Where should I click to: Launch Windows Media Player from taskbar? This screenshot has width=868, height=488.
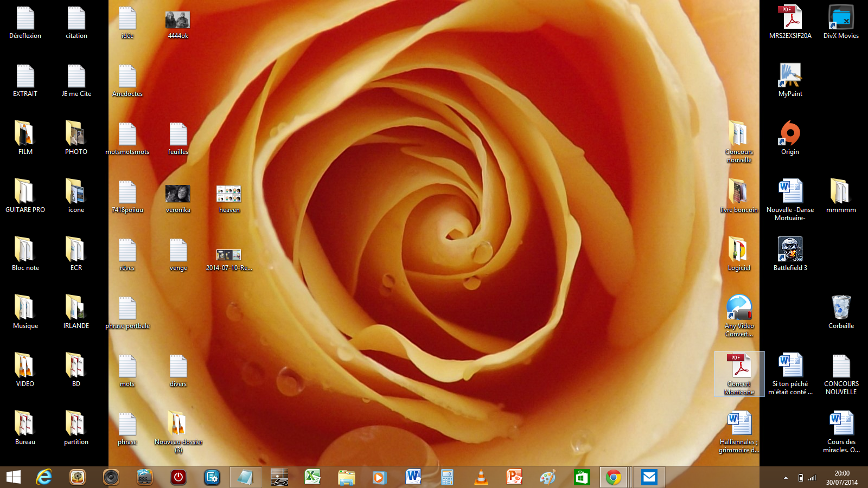tap(380, 477)
